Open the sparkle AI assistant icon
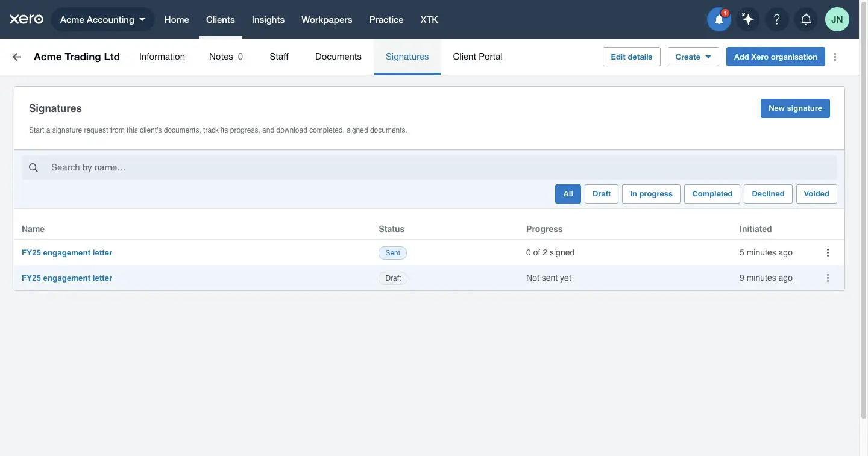 coord(748,19)
